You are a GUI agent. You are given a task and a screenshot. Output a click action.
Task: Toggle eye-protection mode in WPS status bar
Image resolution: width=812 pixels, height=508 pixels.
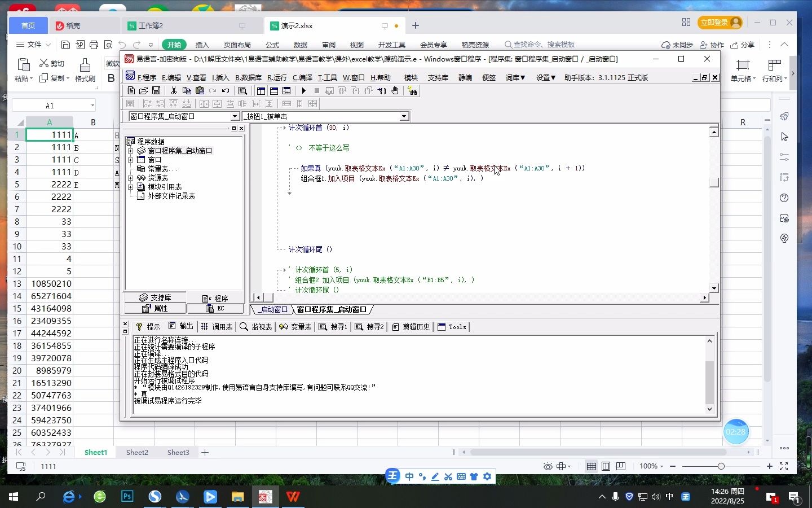(x=548, y=466)
